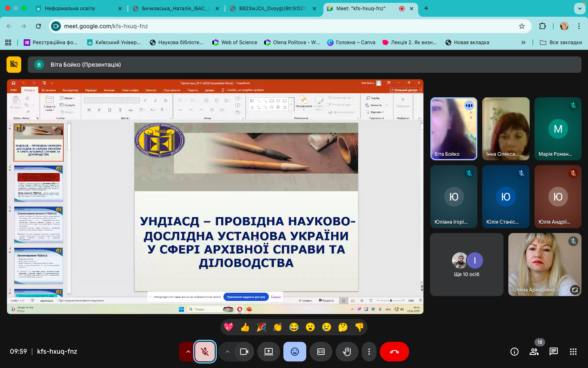Open the people list icon
This screenshot has width=588, height=368.
(534, 352)
